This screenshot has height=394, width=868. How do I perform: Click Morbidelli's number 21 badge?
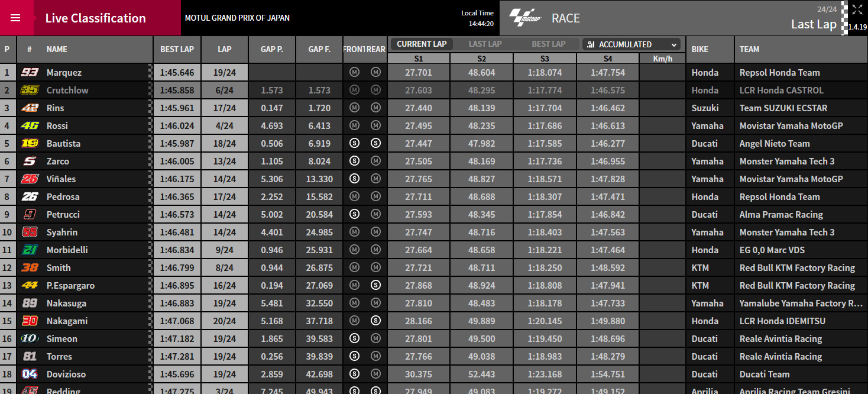[30, 250]
